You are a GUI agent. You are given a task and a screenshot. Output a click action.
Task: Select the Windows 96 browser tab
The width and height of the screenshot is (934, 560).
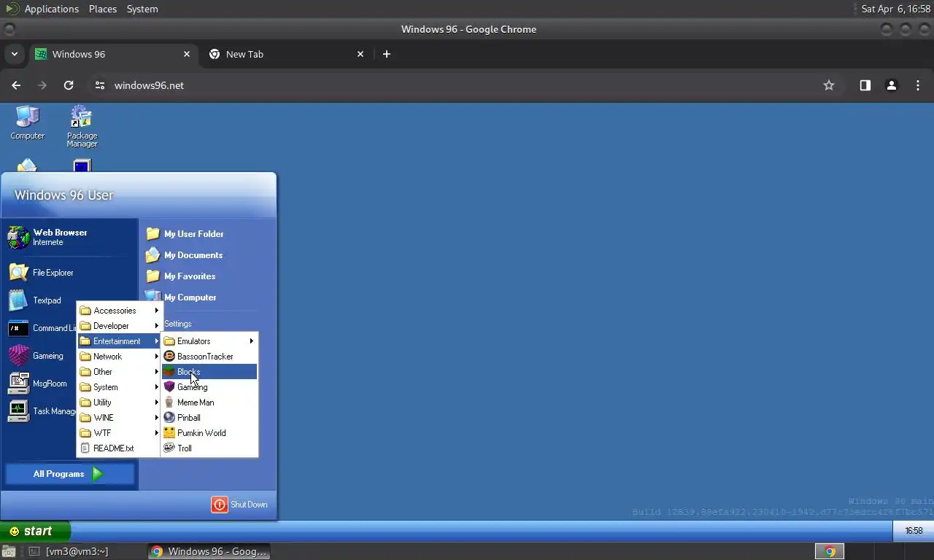(x=113, y=54)
